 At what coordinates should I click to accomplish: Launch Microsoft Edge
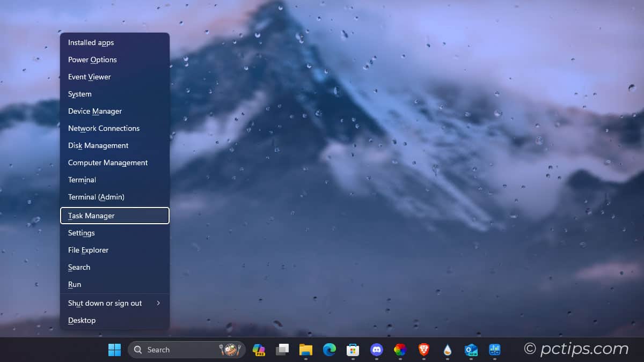[x=329, y=350]
